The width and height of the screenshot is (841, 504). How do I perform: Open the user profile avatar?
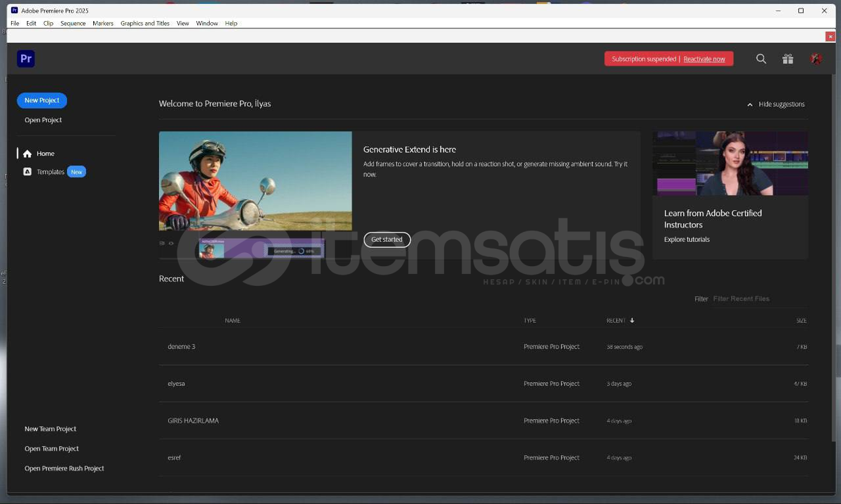(x=816, y=59)
